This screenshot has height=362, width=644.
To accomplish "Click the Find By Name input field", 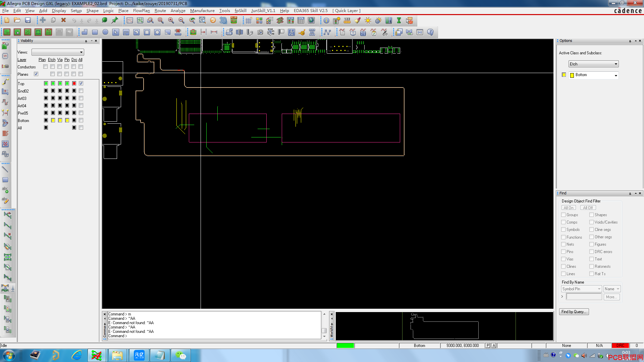I will click(x=584, y=297).
